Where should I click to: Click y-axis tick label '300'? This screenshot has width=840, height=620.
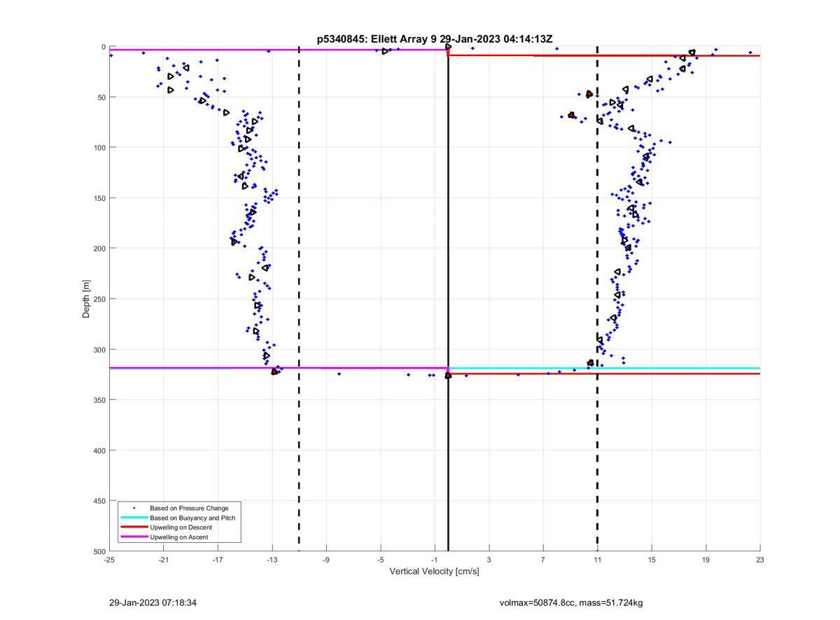click(x=99, y=350)
